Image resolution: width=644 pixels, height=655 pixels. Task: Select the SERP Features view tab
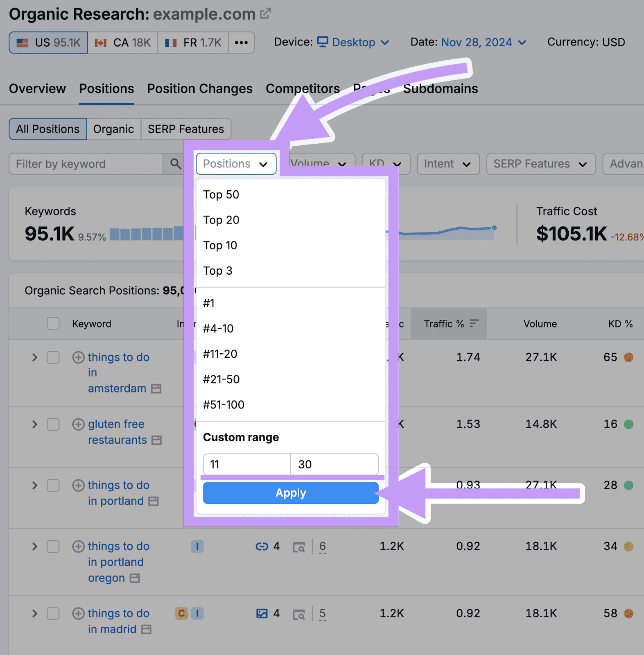[186, 129]
